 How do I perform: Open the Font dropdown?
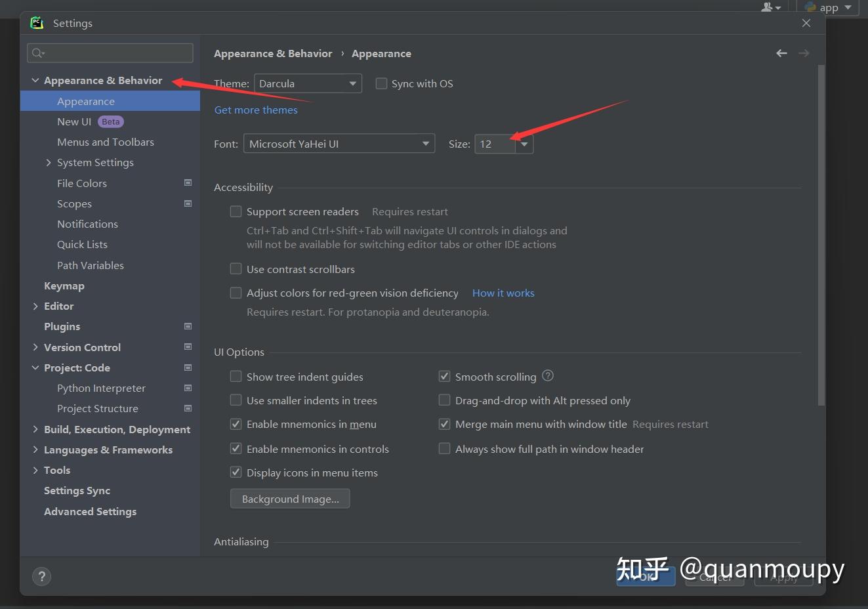(x=339, y=144)
